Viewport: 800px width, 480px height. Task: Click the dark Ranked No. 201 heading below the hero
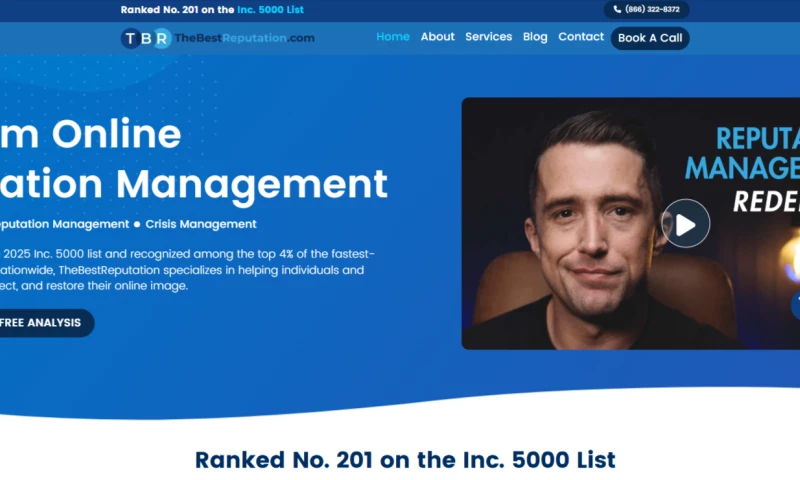point(404,460)
